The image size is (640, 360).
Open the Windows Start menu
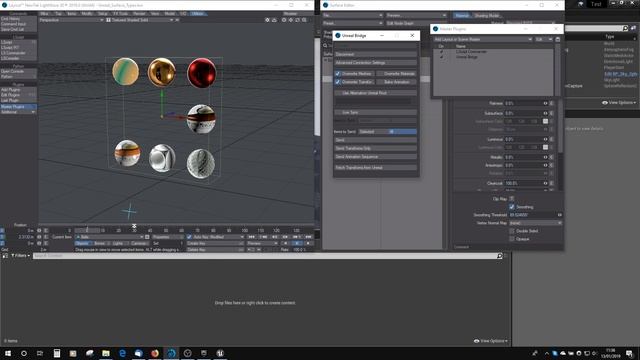pos(8,353)
